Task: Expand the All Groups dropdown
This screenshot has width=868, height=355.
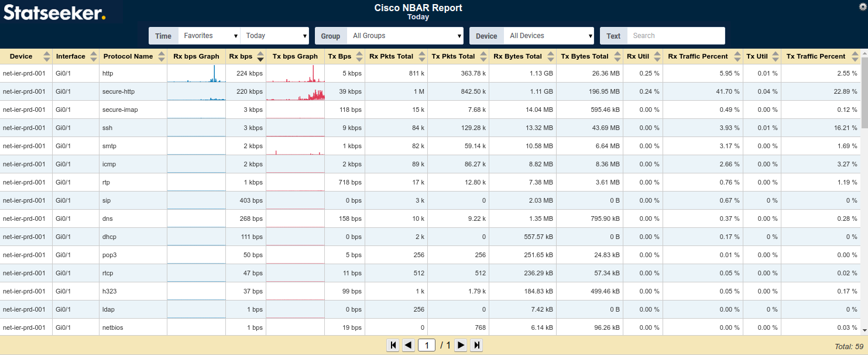Action: pyautogui.click(x=405, y=36)
